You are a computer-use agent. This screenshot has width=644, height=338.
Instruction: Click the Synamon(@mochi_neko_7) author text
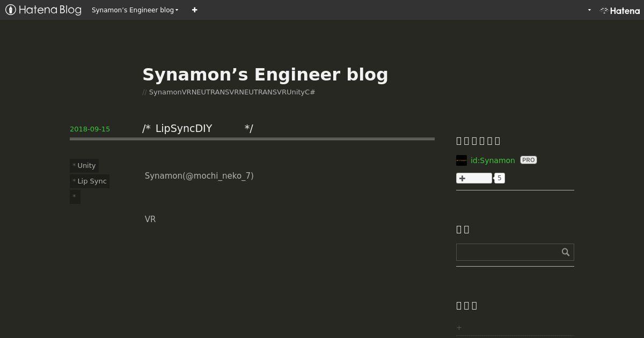pyautogui.click(x=199, y=176)
